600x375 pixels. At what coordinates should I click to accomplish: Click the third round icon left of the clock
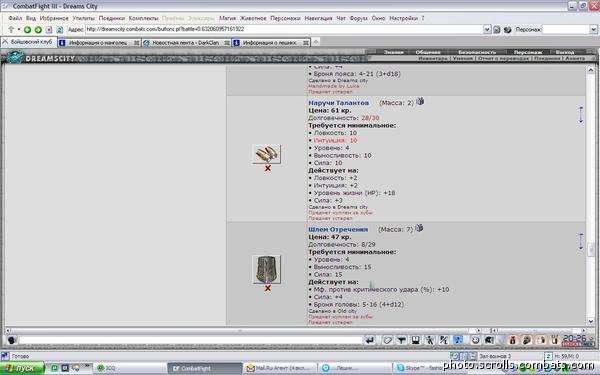(540, 340)
